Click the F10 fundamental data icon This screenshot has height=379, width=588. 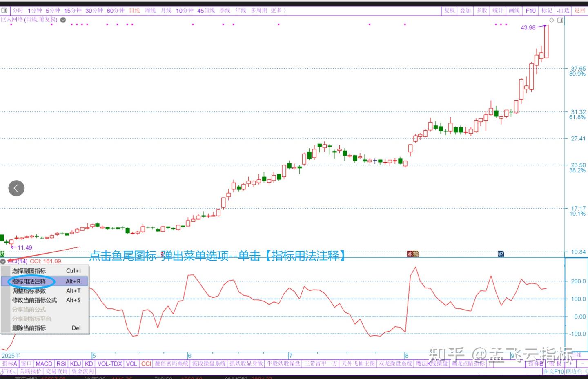(x=530, y=11)
